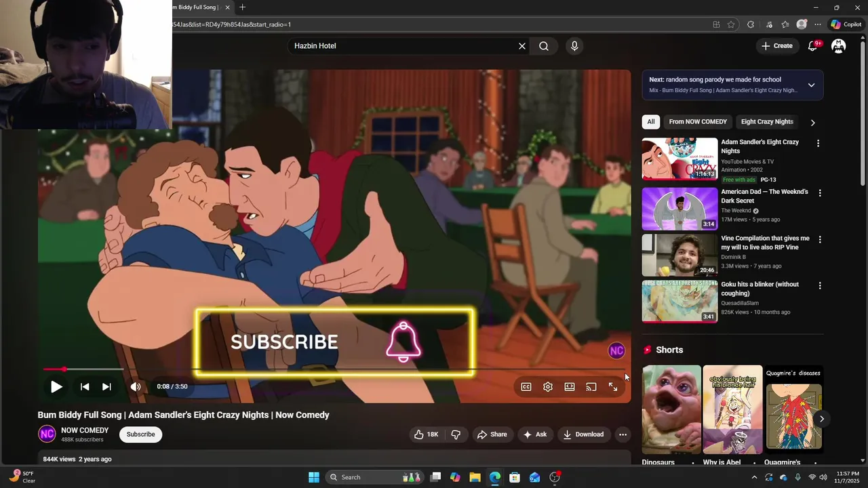Switch to theater mode in the player
Image resolution: width=868 pixels, height=488 pixels.
coord(570,387)
